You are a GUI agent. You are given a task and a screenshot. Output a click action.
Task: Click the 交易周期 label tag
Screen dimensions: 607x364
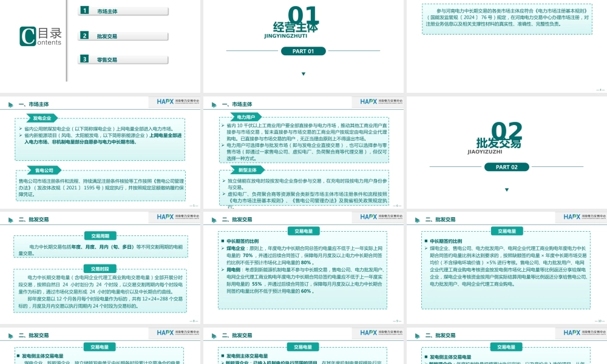[100, 235]
